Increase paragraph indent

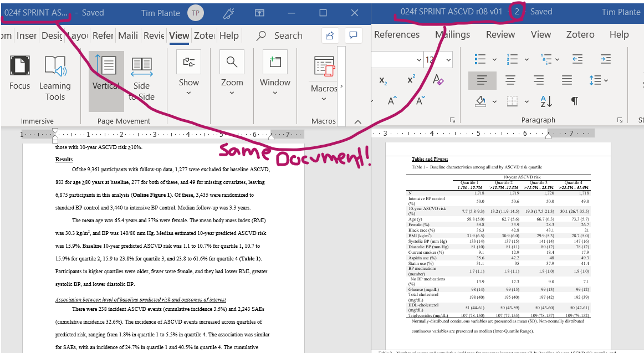click(606, 59)
